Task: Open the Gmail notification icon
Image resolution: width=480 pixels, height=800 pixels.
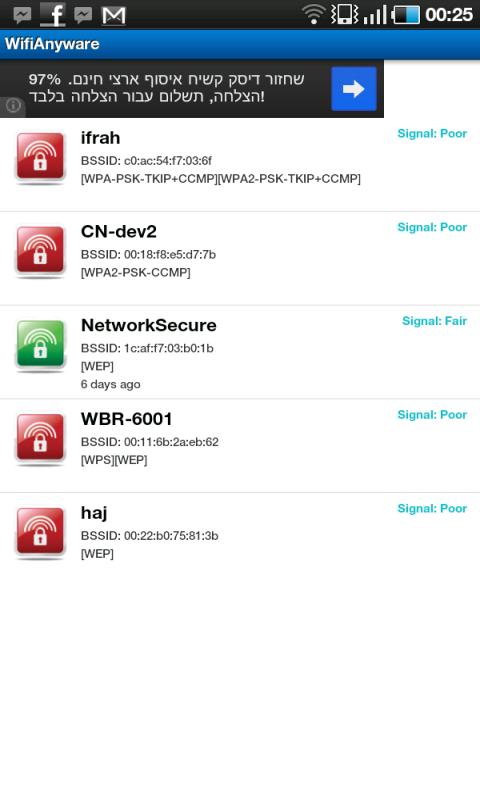Action: [x=113, y=15]
